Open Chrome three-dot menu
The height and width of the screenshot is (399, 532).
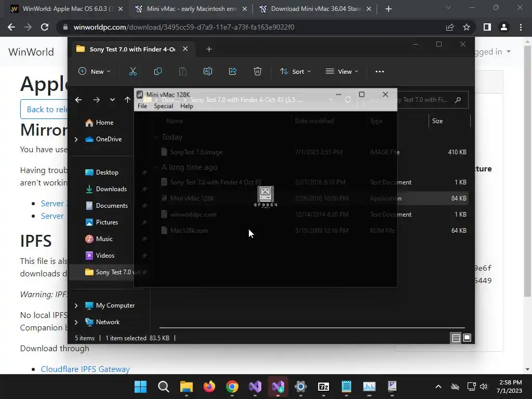(x=521, y=28)
